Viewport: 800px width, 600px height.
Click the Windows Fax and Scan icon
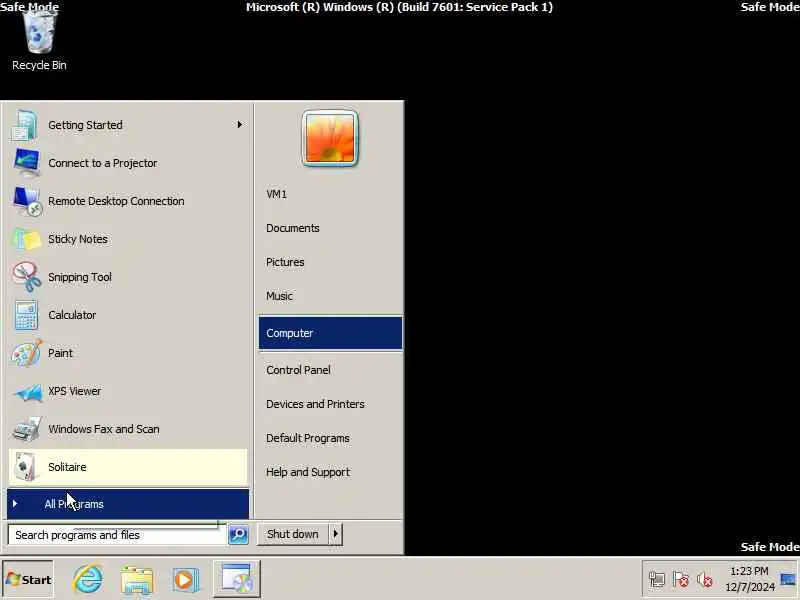tap(27, 429)
